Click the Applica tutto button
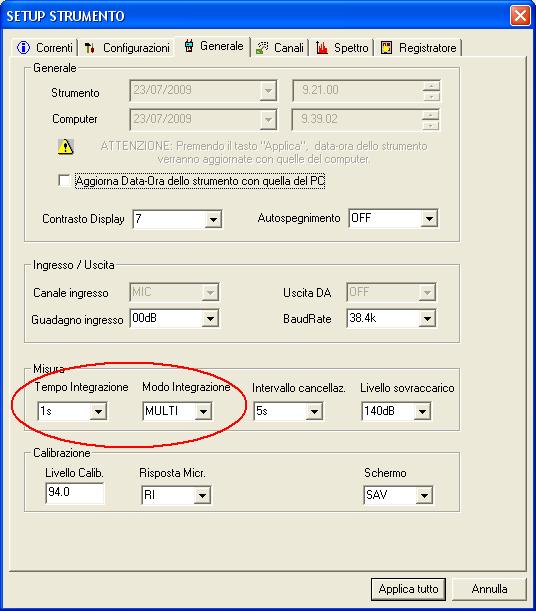The width and height of the screenshot is (536, 611). tap(408, 589)
